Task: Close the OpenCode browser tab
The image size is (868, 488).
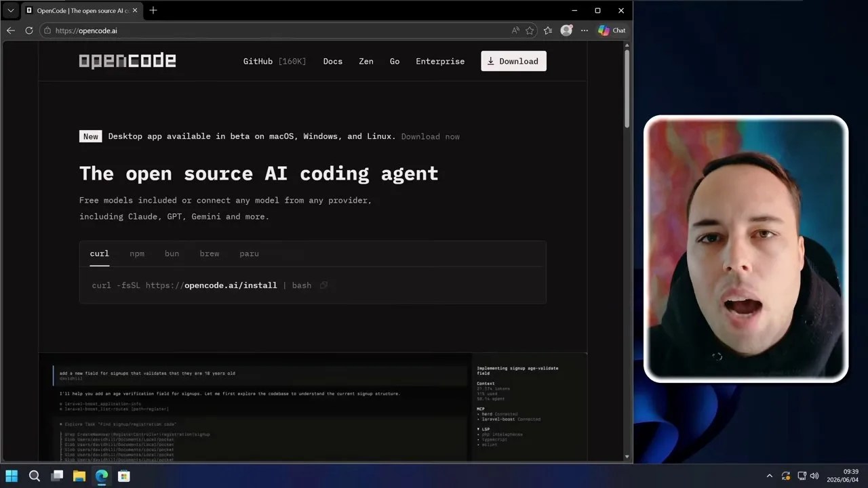Action: [135, 11]
